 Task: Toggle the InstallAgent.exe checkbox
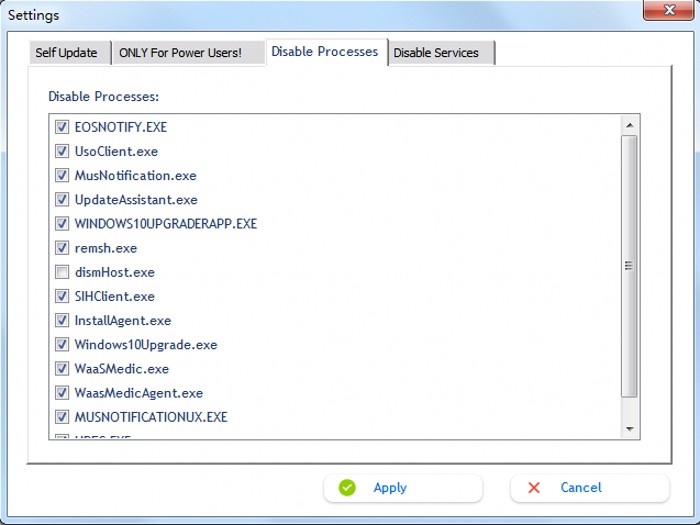click(x=62, y=320)
